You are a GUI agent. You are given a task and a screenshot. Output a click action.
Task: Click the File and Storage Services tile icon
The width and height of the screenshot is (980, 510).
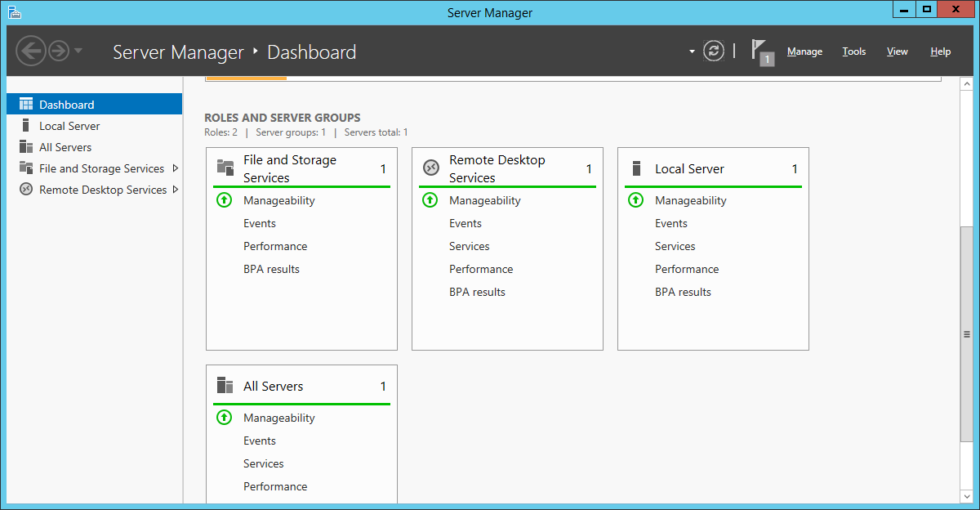(x=225, y=168)
